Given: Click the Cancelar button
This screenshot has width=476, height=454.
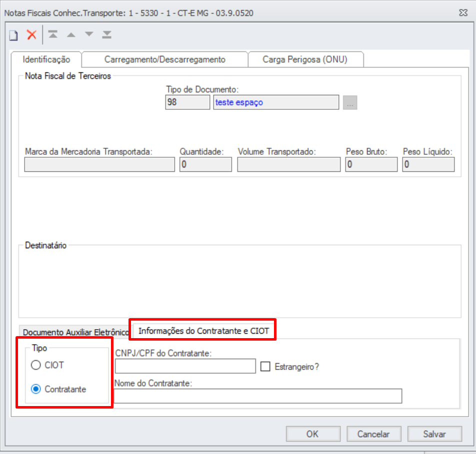Looking at the screenshot, I should [373, 434].
